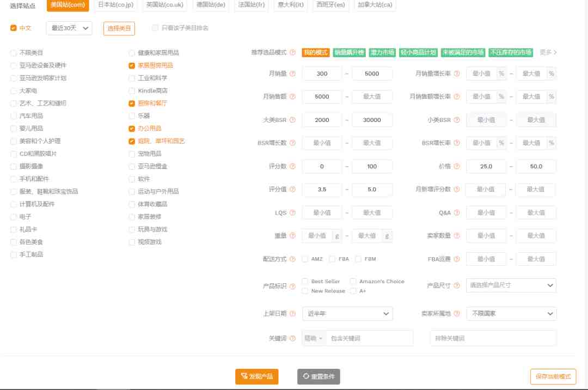Click the BSR增长数 help icon
The image size is (588, 390).
(292, 143)
